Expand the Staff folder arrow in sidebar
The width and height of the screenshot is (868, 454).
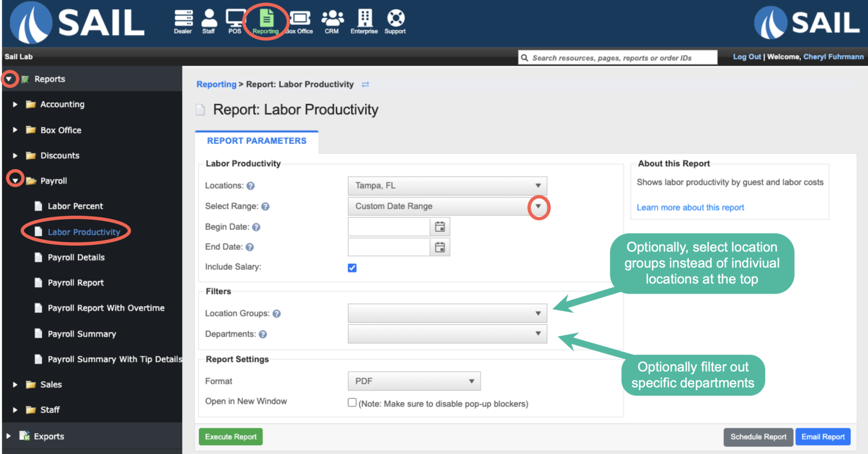tap(15, 410)
